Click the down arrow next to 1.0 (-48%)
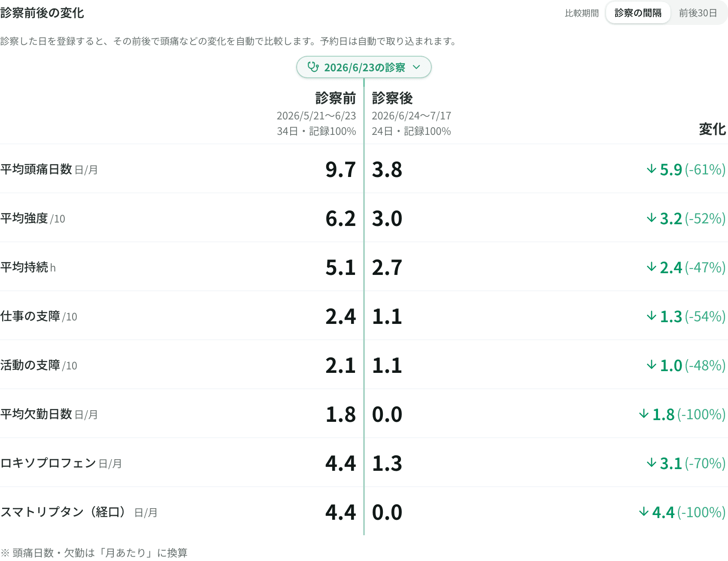The image size is (728, 561). point(652,365)
